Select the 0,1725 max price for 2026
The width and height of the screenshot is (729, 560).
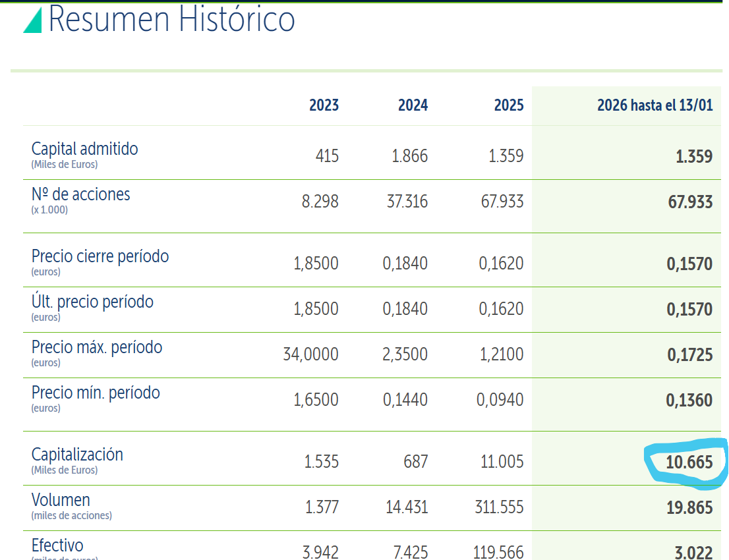(x=690, y=355)
